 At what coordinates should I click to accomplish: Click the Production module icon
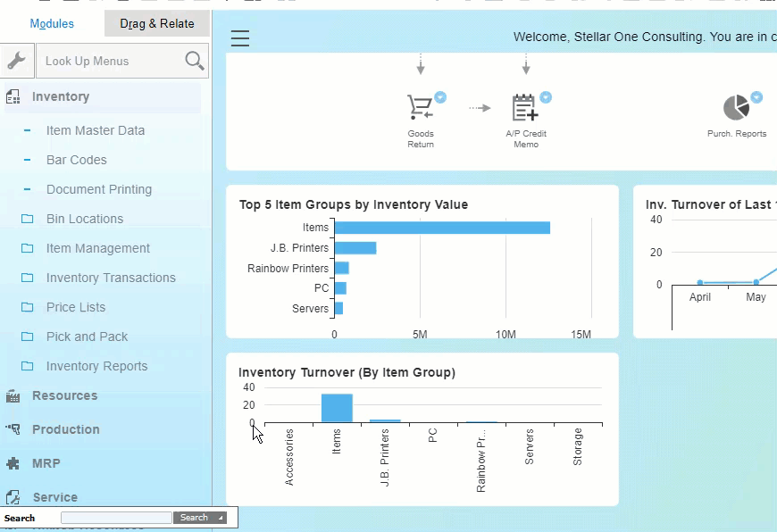point(13,429)
